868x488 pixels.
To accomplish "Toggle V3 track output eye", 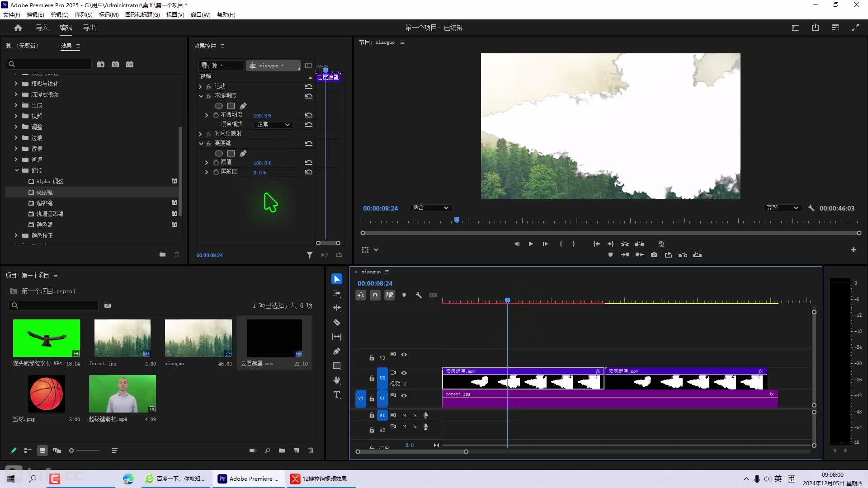I will (404, 355).
